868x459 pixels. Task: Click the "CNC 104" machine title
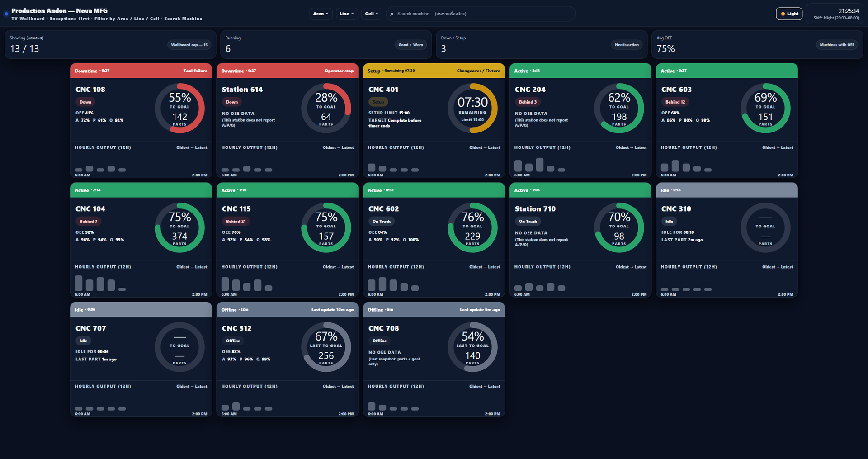pos(90,209)
